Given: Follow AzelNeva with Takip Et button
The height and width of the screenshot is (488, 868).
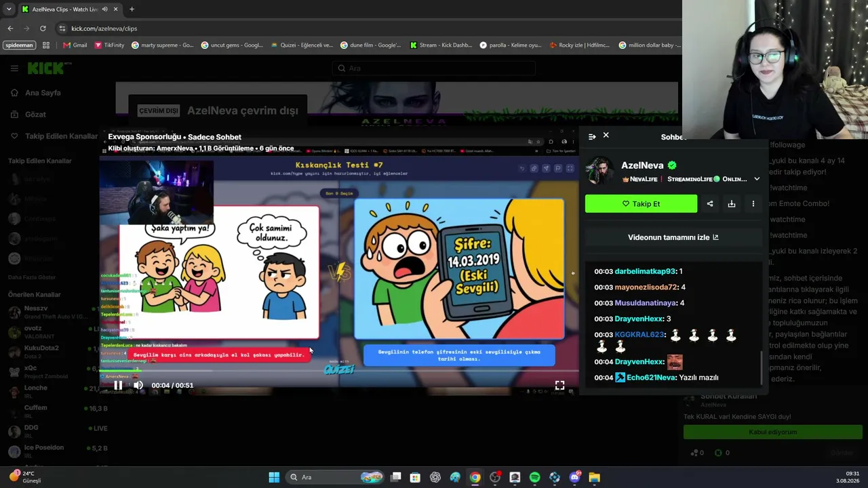Looking at the screenshot, I should pyautogui.click(x=641, y=203).
